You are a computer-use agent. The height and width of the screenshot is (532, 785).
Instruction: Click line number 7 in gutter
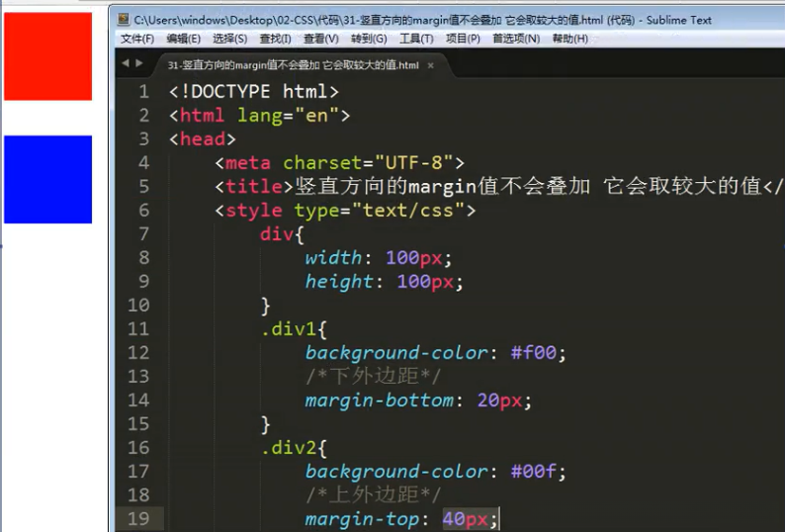(x=144, y=234)
